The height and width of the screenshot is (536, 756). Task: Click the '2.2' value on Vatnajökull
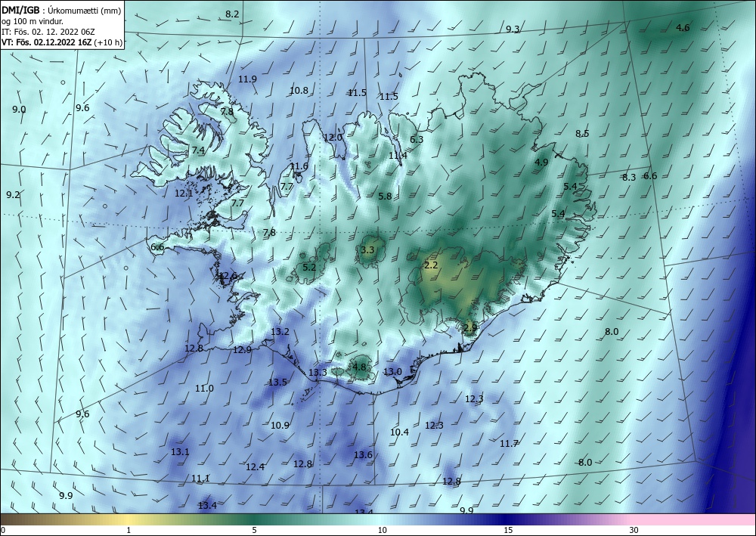click(431, 265)
